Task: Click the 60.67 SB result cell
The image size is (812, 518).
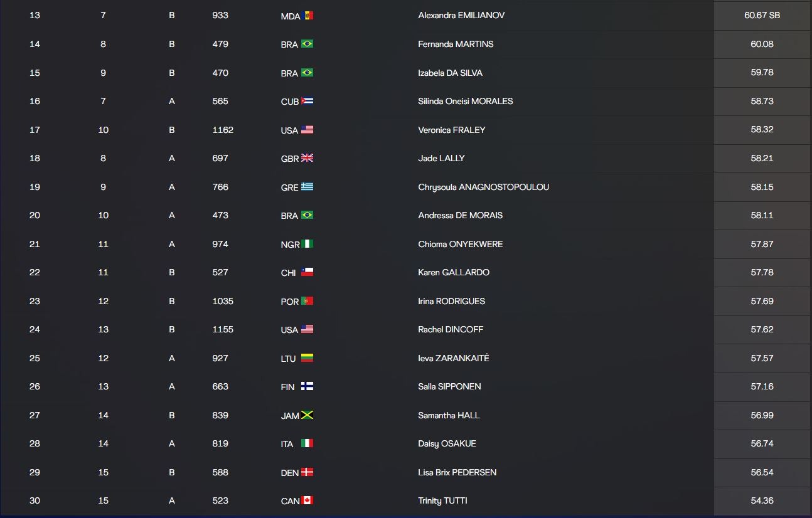Action: [762, 15]
